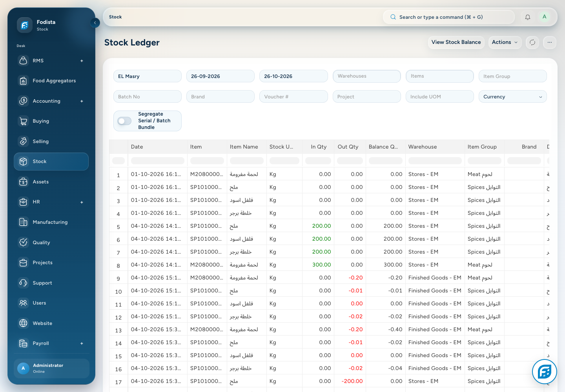Open Assets module icon
This screenshot has width=565, height=392.
click(x=24, y=182)
